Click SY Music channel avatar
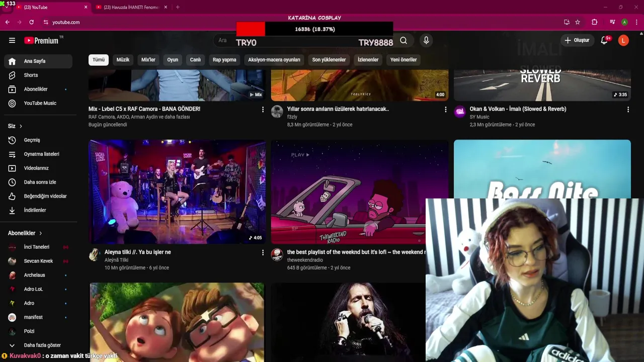 click(x=460, y=112)
